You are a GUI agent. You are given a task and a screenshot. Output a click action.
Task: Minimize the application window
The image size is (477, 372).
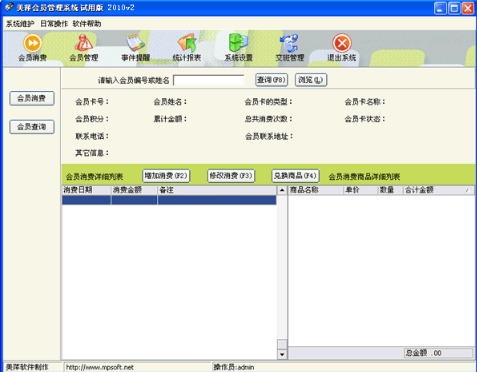(440, 8)
